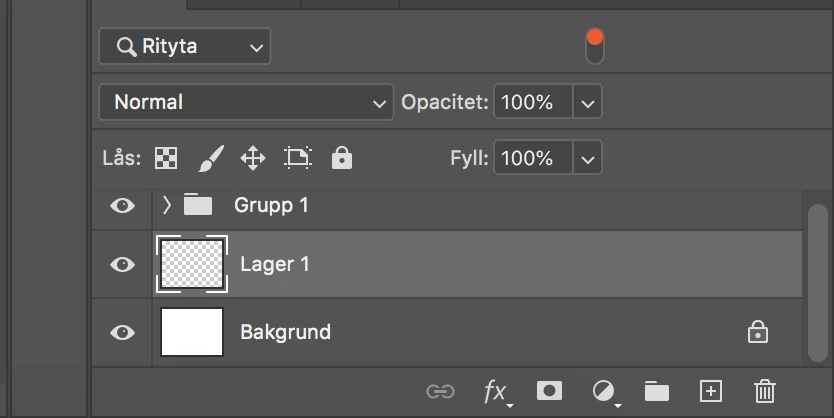Add a layer mask
Screen dimensions: 834x418
click(549, 391)
